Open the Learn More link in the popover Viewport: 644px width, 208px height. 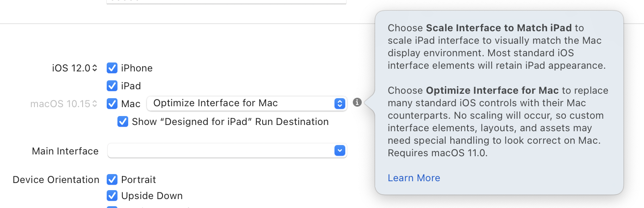414,178
